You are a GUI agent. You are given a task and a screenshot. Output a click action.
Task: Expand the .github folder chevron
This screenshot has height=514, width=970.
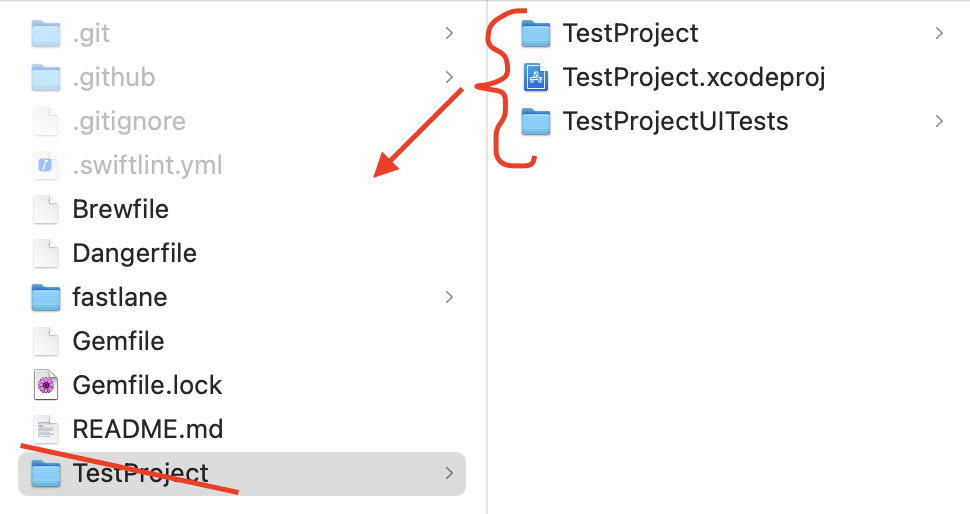[x=449, y=78]
